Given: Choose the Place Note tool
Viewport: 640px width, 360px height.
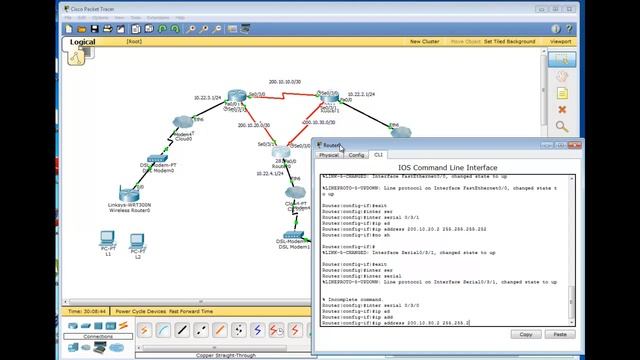Looking at the screenshot, I should coord(562,93).
